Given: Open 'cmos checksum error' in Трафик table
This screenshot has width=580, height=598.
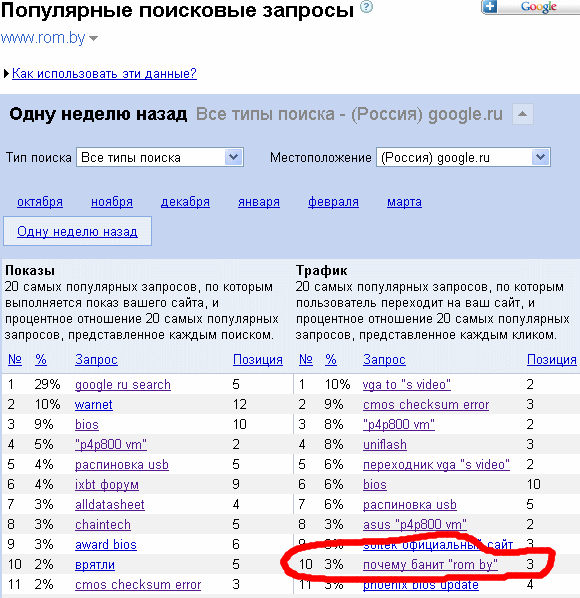Looking at the screenshot, I should (x=426, y=405).
